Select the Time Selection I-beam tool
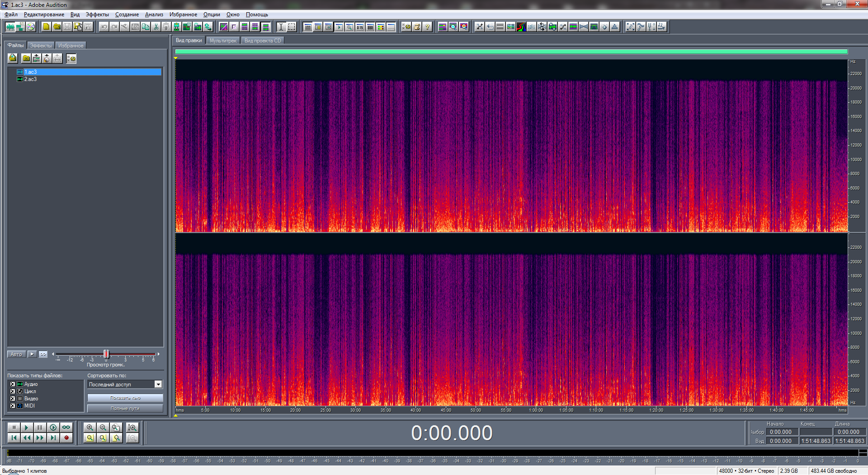Screen dimensions: 868x475 (281, 27)
